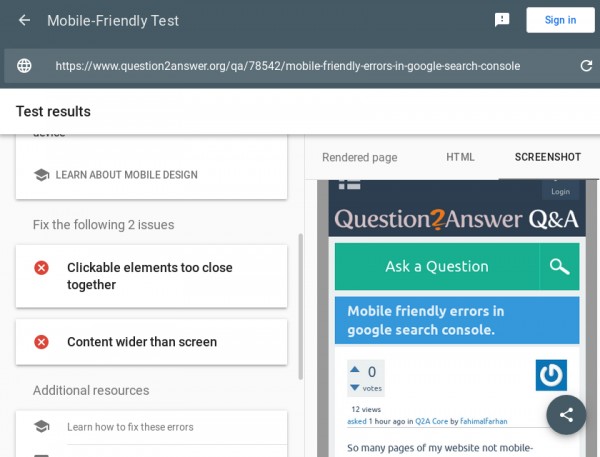The image size is (600, 457).
Task: Click the globe icon next to URL
Action: [x=24, y=66]
